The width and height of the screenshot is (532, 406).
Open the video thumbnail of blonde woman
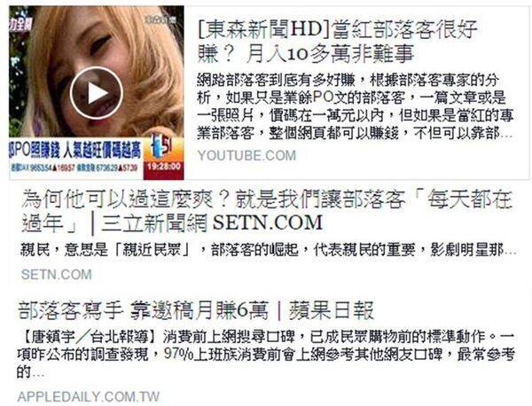point(97,92)
